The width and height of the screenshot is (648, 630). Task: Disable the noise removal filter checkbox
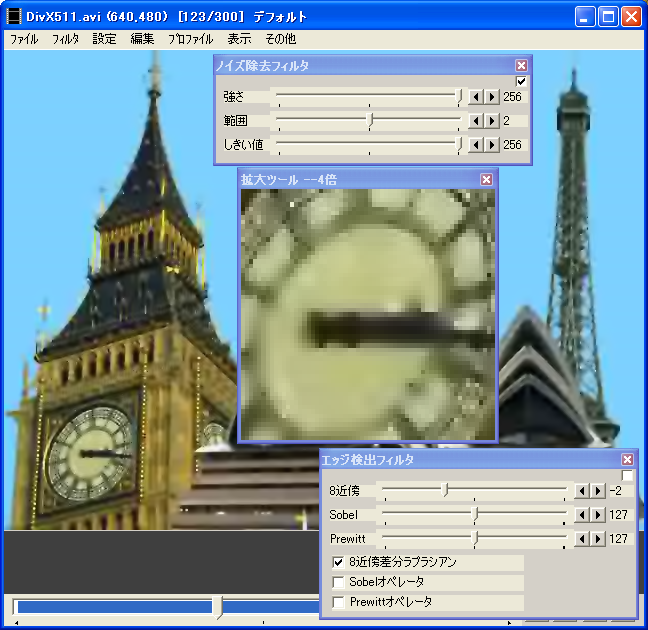tap(521, 81)
